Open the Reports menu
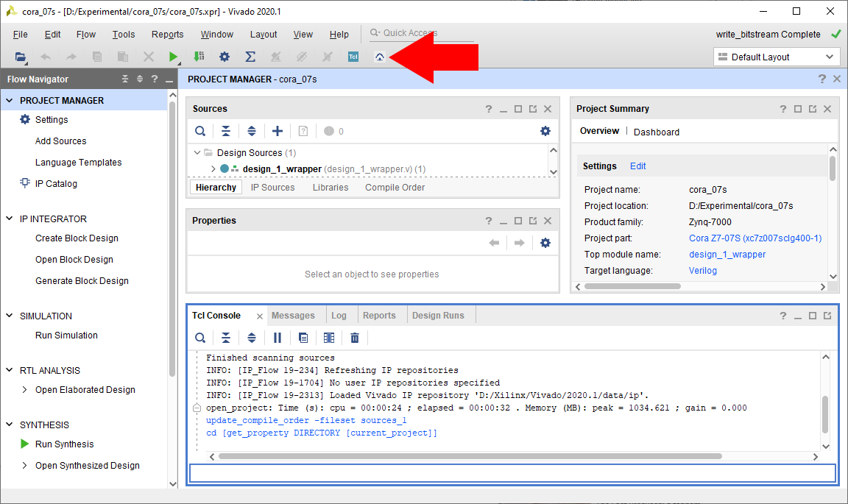Viewport: 848px width, 504px height. point(167,34)
